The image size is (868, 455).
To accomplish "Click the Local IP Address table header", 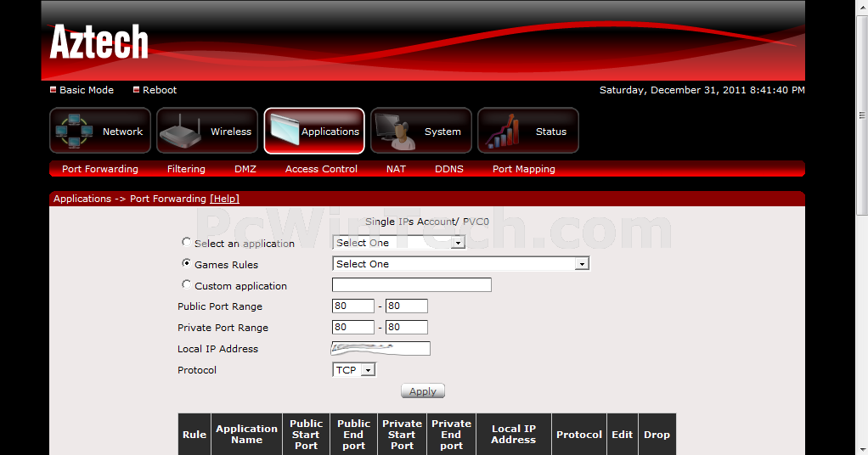I will [x=514, y=435].
